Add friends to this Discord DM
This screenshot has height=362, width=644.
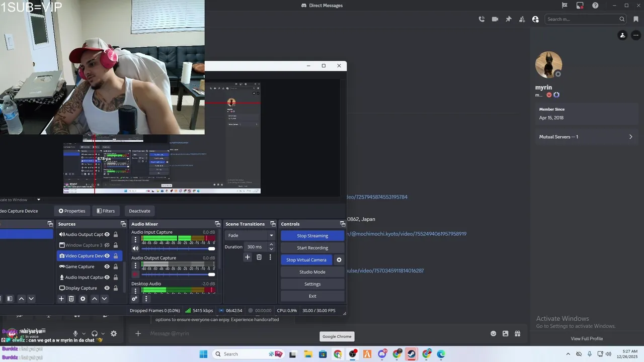click(522, 19)
